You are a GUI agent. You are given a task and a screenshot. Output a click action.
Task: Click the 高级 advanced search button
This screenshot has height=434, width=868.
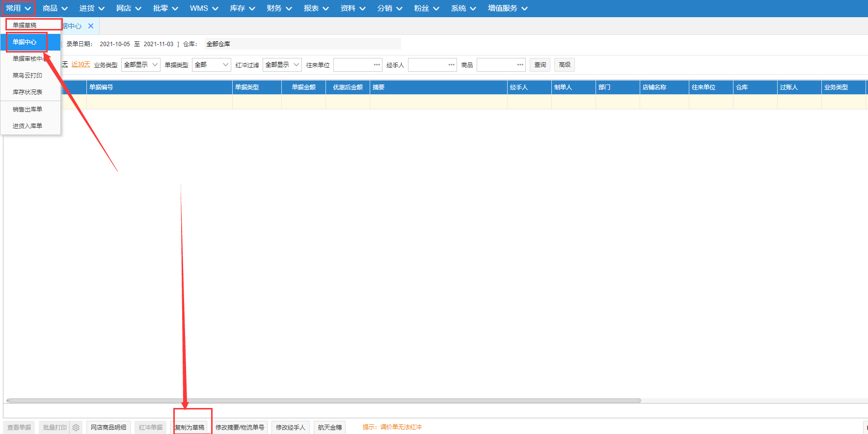565,65
